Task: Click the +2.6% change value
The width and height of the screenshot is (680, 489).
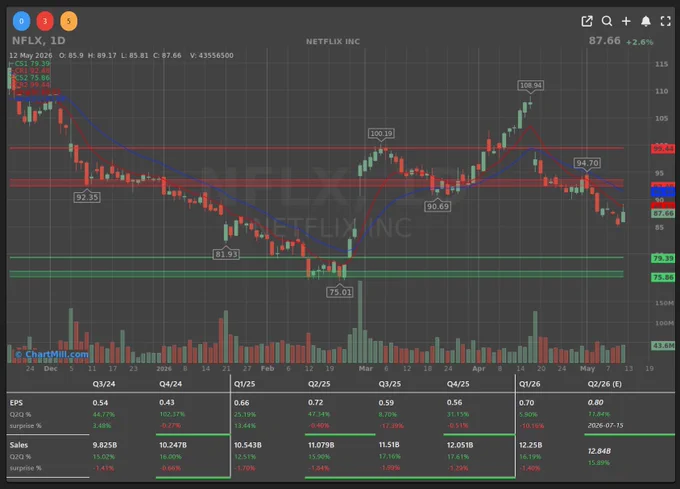Action: pyautogui.click(x=639, y=42)
